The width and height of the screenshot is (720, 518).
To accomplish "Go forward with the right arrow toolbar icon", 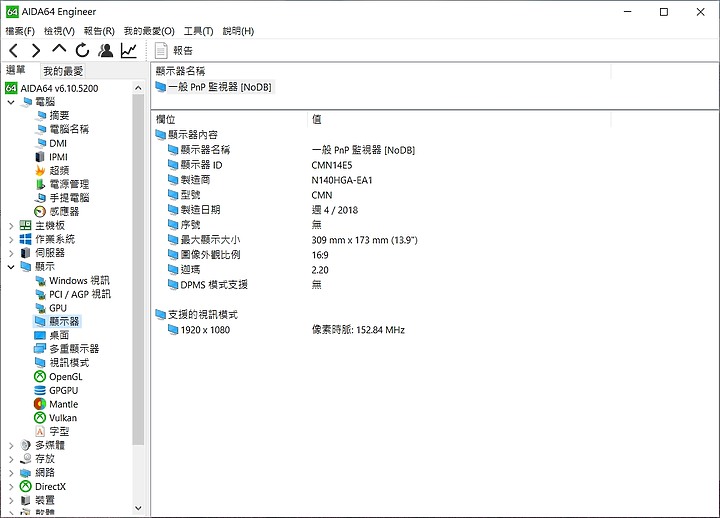I will coord(36,50).
